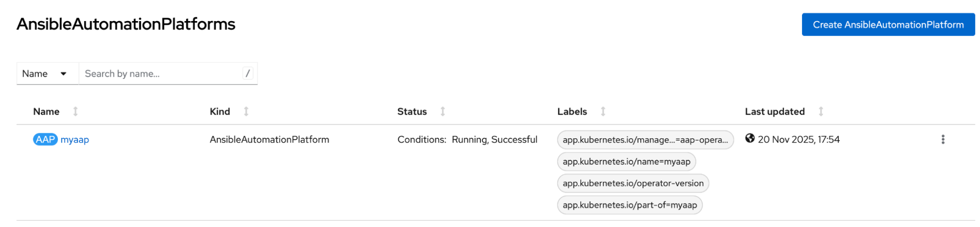Image resolution: width=980 pixels, height=227 pixels.
Task: Click the part-of=myaap label chip
Action: pyautogui.click(x=629, y=205)
